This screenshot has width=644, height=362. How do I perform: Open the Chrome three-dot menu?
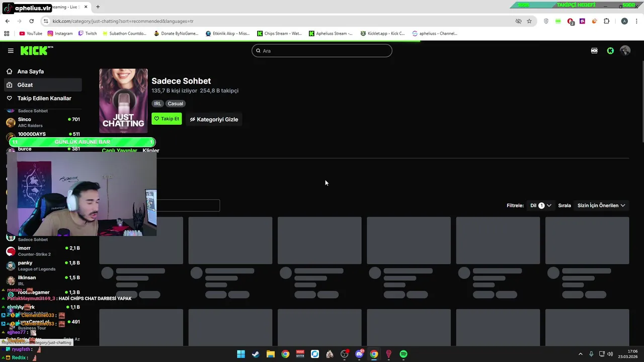637,21
